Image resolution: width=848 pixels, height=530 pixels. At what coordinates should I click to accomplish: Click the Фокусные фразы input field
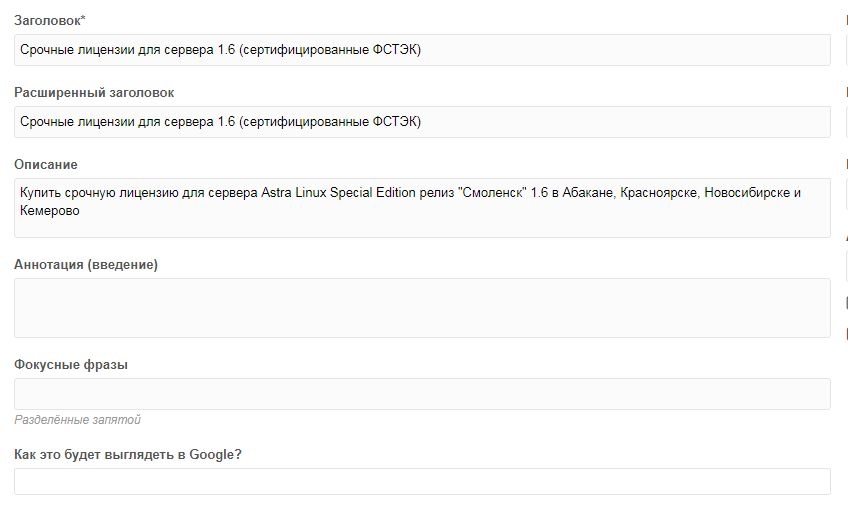(422, 394)
